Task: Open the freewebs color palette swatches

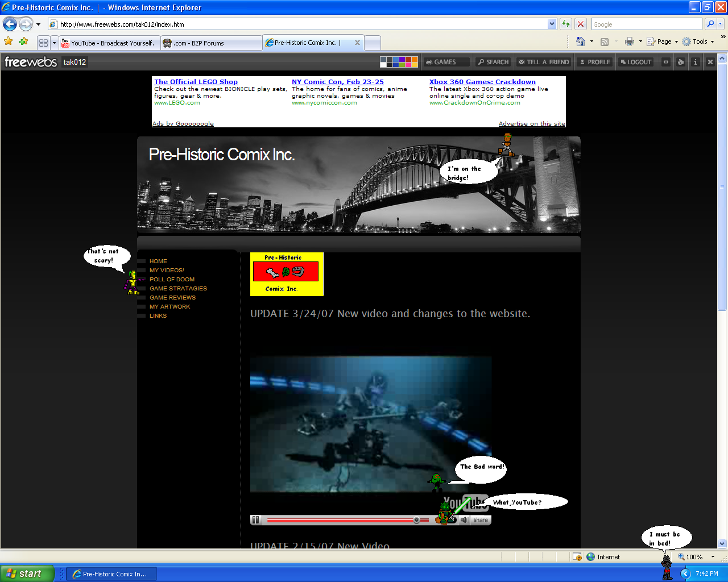Action: (x=399, y=62)
